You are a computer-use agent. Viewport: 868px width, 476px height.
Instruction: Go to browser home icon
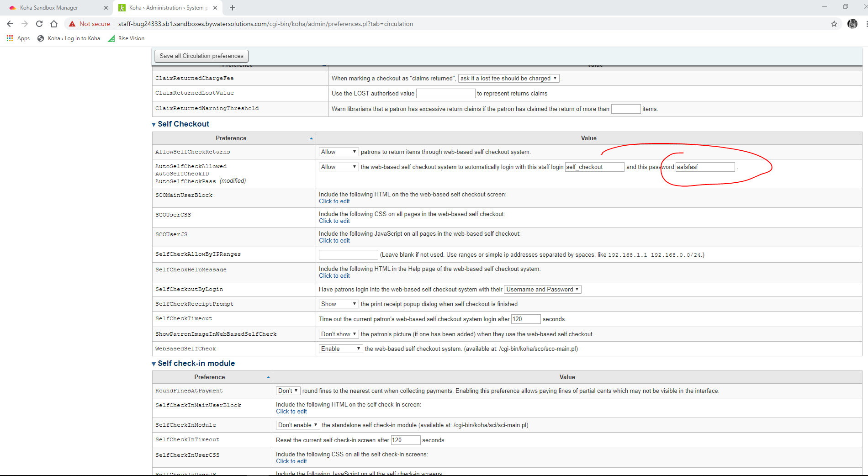coord(54,24)
